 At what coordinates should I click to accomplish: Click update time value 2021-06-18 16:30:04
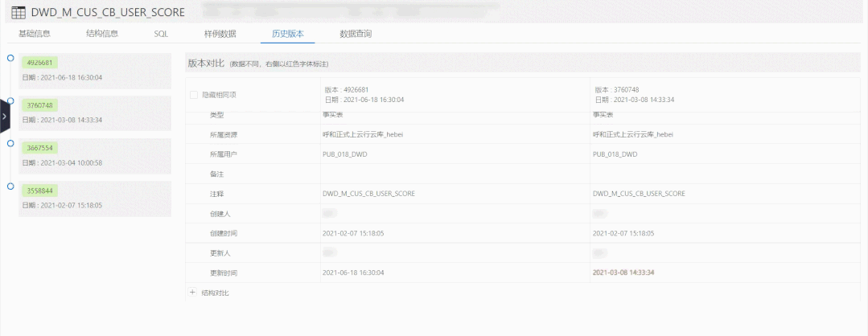[x=353, y=272]
